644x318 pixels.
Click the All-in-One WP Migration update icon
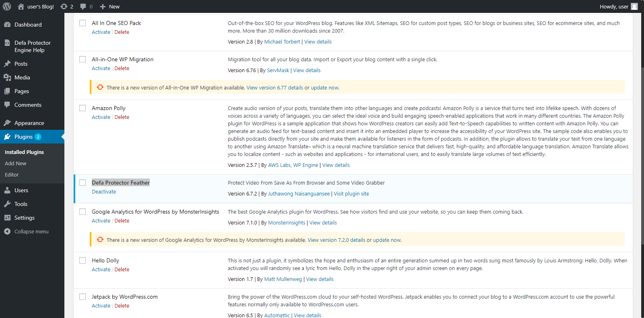point(100,87)
